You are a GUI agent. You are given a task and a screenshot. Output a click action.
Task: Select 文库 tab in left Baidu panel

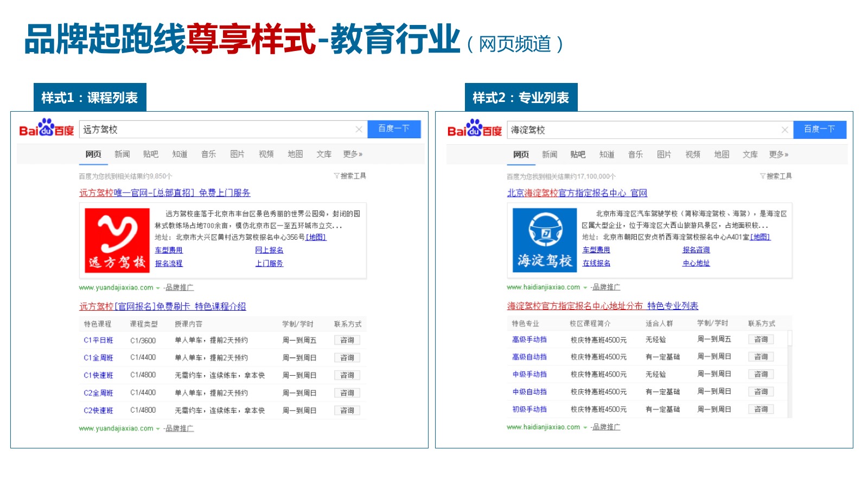(324, 154)
